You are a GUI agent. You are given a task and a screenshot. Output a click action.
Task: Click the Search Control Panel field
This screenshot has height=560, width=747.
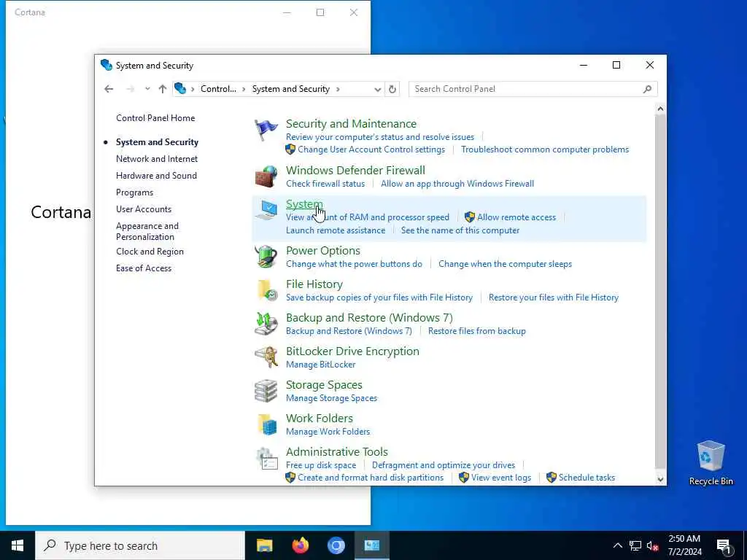tap(533, 89)
